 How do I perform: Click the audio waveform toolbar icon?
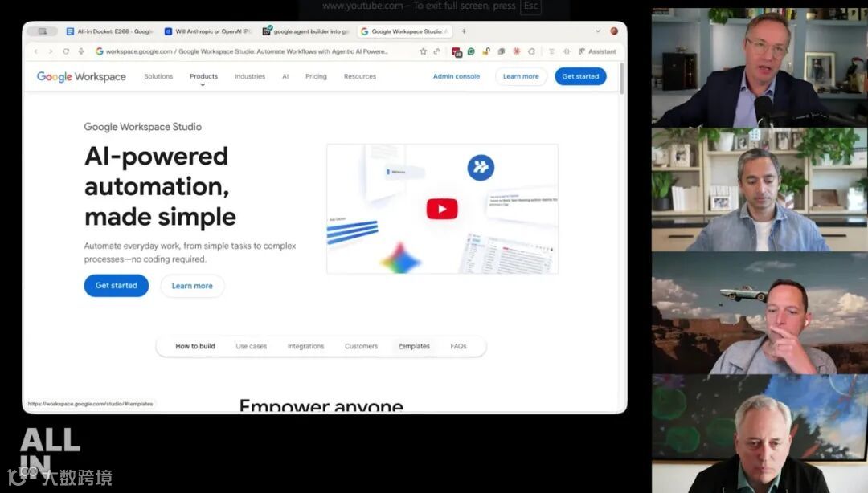(567, 51)
